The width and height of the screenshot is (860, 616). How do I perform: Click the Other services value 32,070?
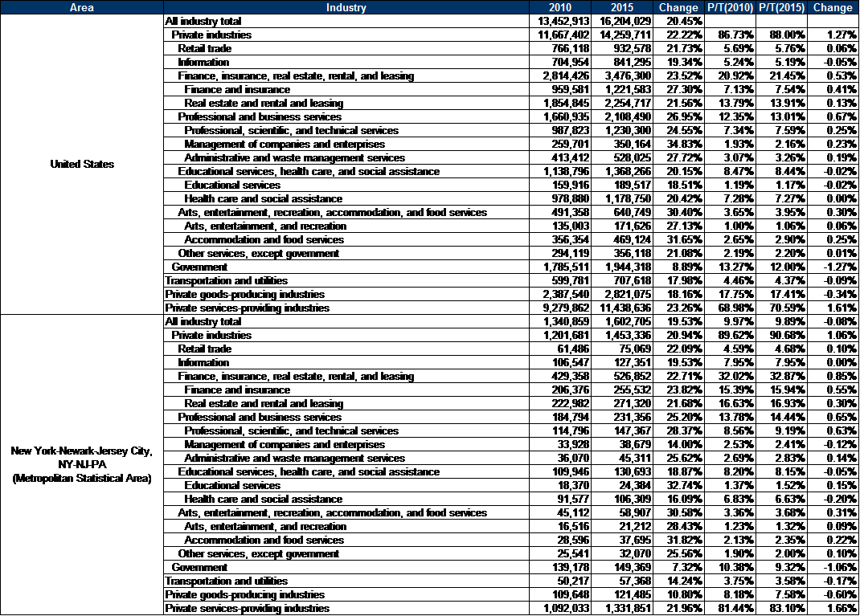(622, 554)
